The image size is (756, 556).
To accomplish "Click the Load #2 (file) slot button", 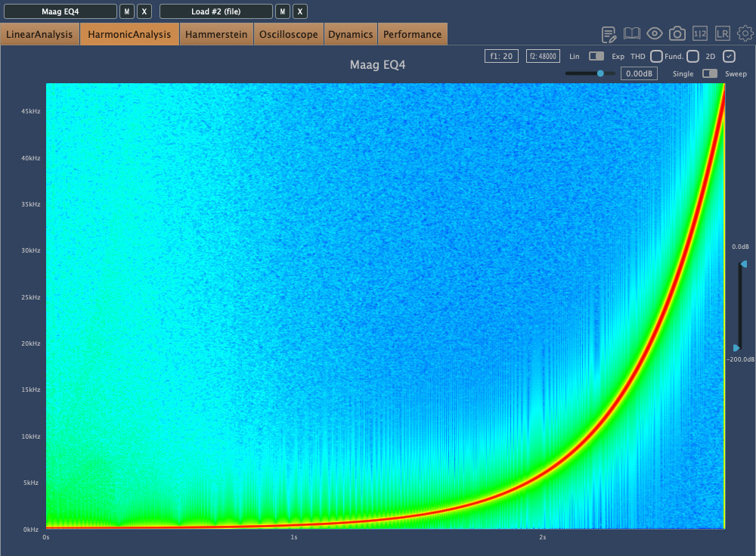I will [x=216, y=11].
